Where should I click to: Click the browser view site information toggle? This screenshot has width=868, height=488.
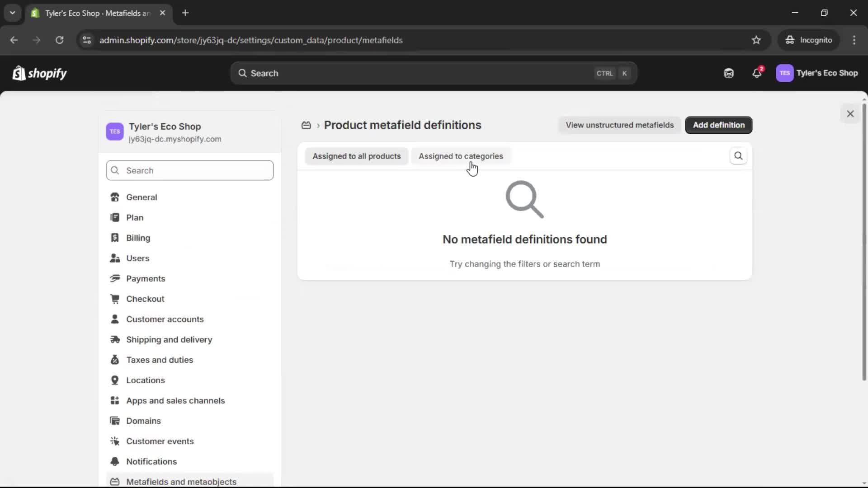coord(86,40)
